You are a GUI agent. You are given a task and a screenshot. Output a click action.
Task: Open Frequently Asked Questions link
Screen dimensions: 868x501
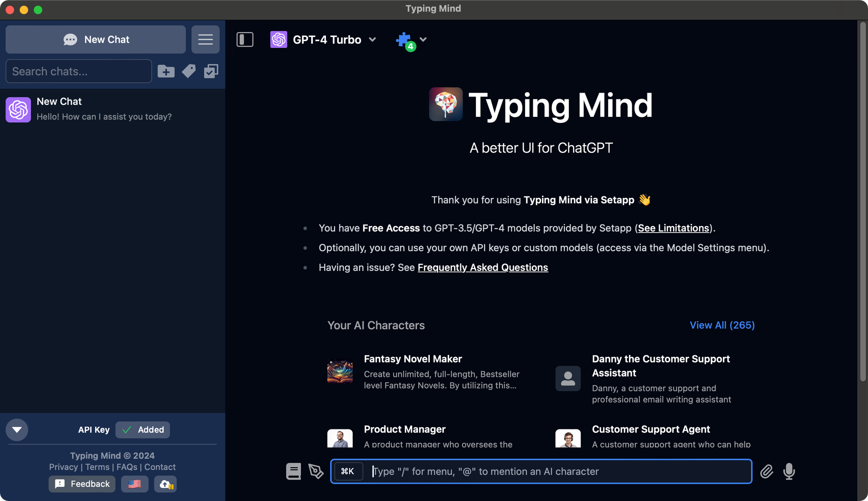pyautogui.click(x=483, y=267)
